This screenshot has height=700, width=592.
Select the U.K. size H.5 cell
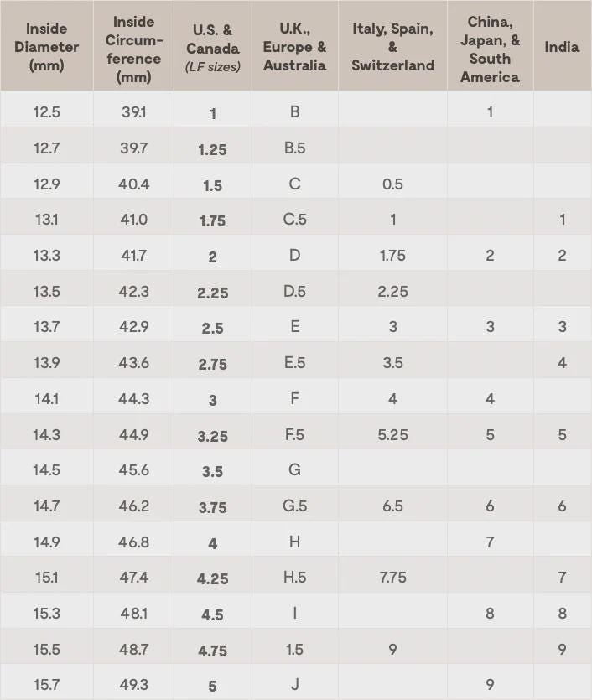(x=294, y=578)
